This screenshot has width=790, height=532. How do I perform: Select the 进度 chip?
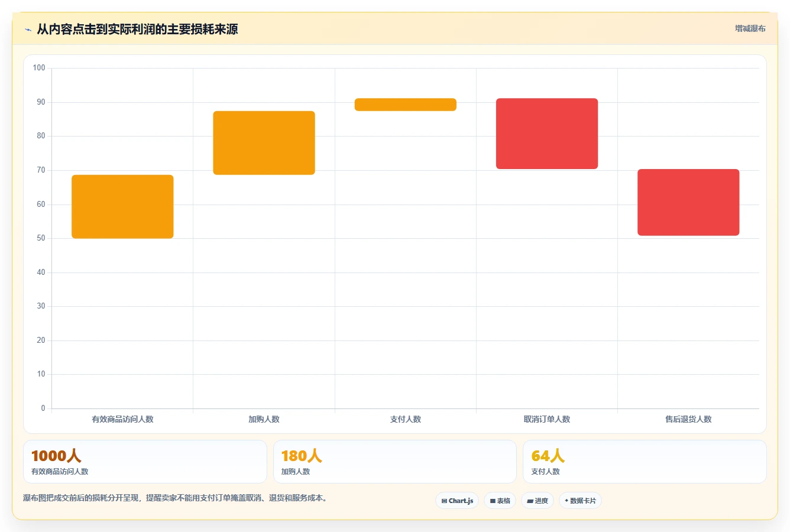[x=537, y=501]
